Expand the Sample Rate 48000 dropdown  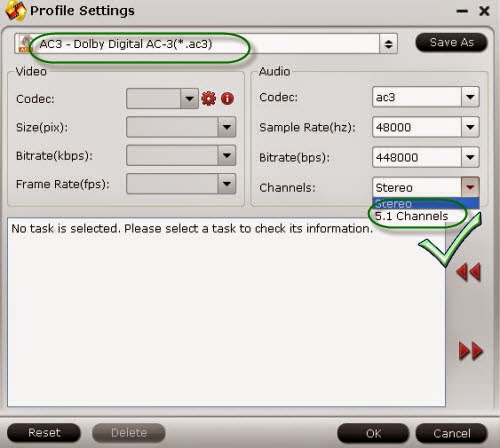pyautogui.click(x=470, y=127)
